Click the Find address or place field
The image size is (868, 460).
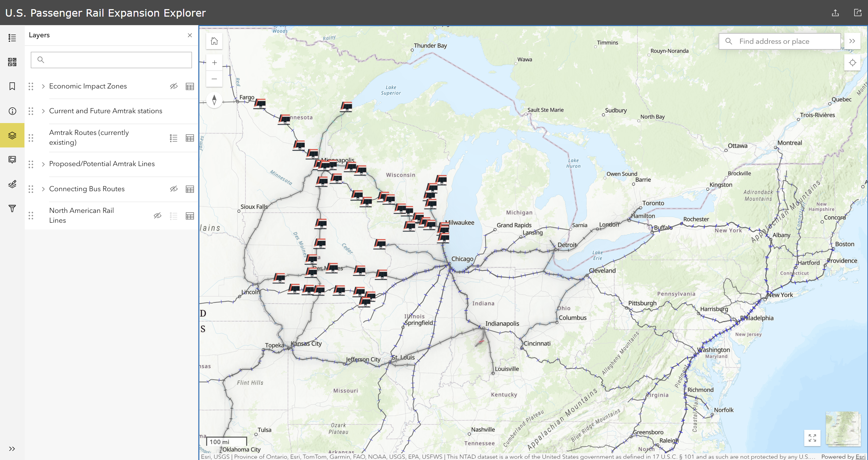(x=780, y=41)
